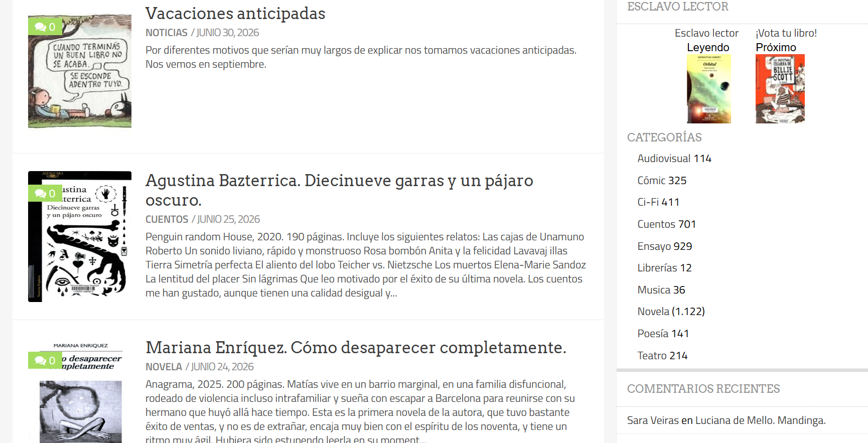The height and width of the screenshot is (443, 868).
Task: Click the Billie Scott book cover under Próximo
Action: point(780,89)
